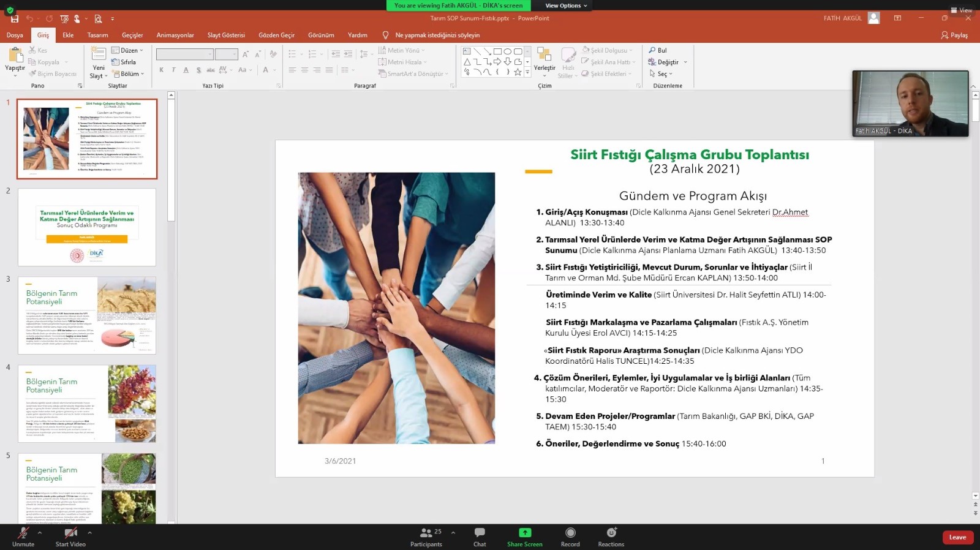This screenshot has width=980, height=550.
Task: Click the Değiştir replace button
Action: tap(668, 62)
